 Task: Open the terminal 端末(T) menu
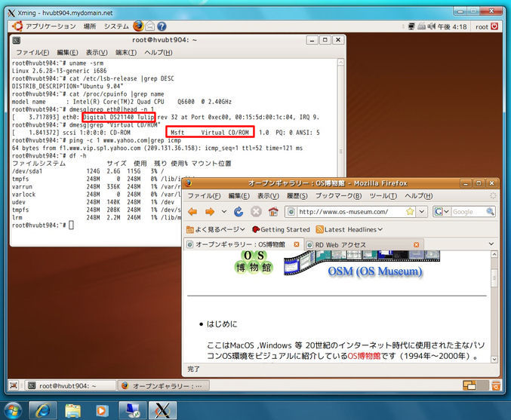click(x=126, y=53)
